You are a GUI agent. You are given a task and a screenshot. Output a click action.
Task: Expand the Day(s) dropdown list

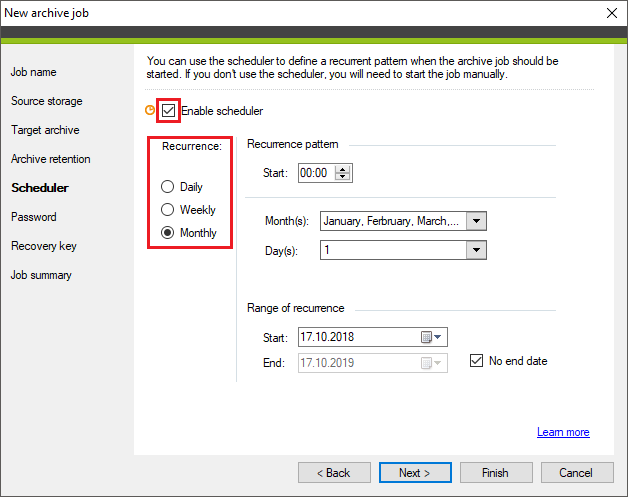pyautogui.click(x=476, y=250)
